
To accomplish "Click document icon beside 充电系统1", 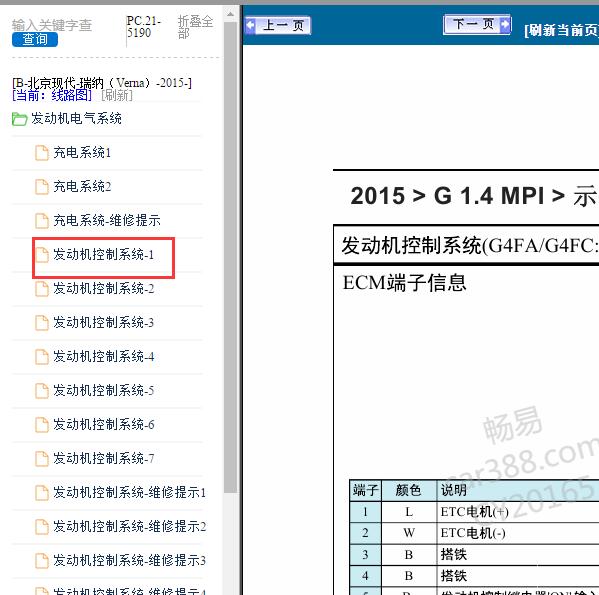I will click(42, 153).
